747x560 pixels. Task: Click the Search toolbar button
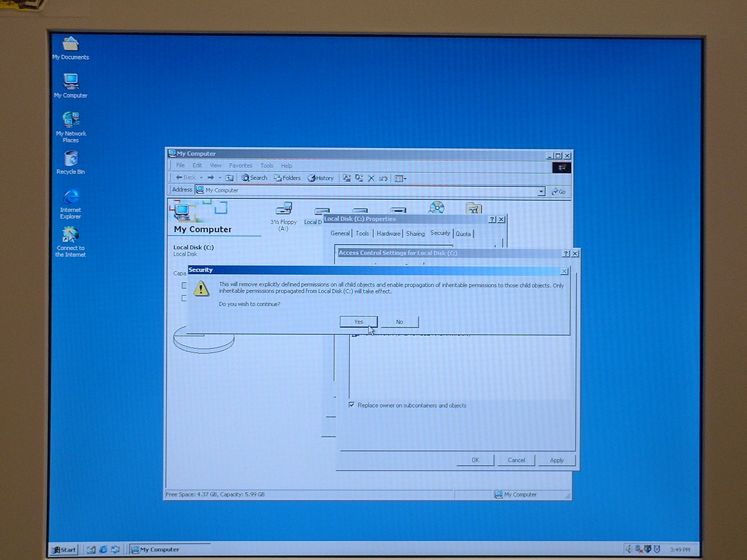254,178
